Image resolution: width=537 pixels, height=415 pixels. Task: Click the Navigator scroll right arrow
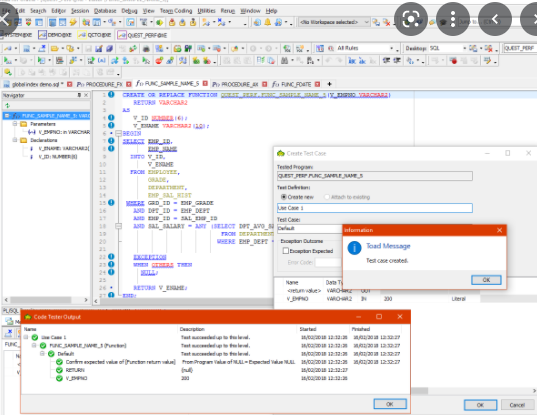click(x=86, y=300)
